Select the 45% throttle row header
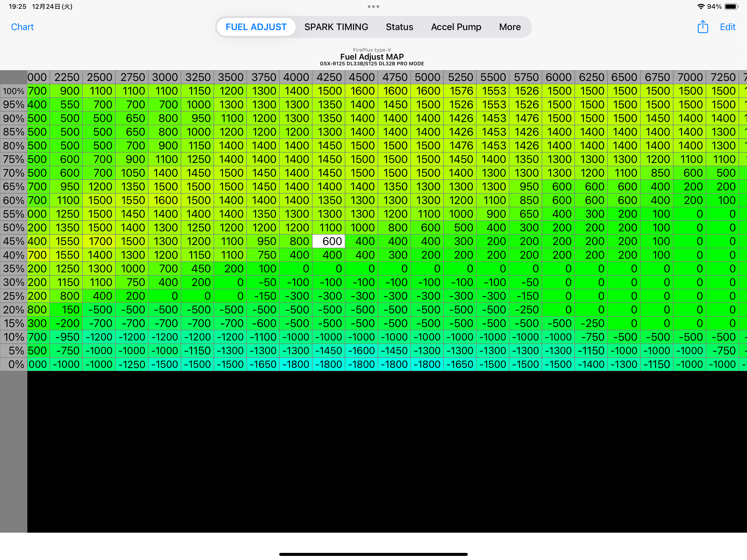 (13, 241)
